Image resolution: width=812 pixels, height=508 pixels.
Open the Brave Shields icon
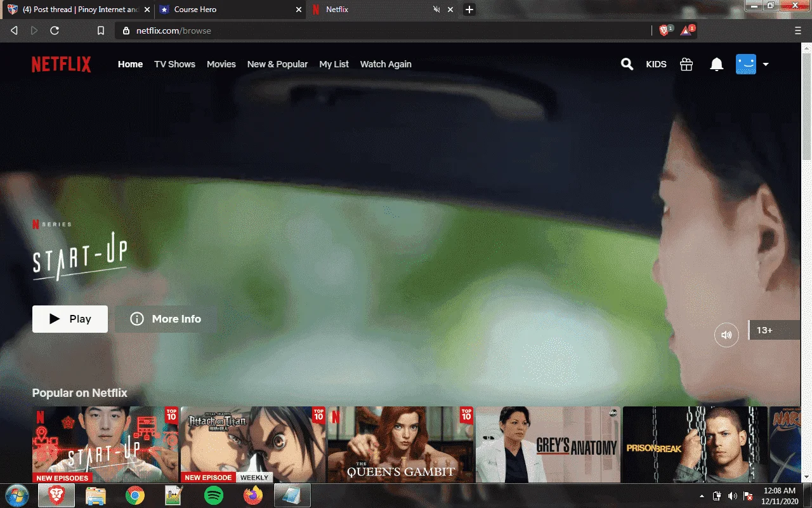click(665, 30)
